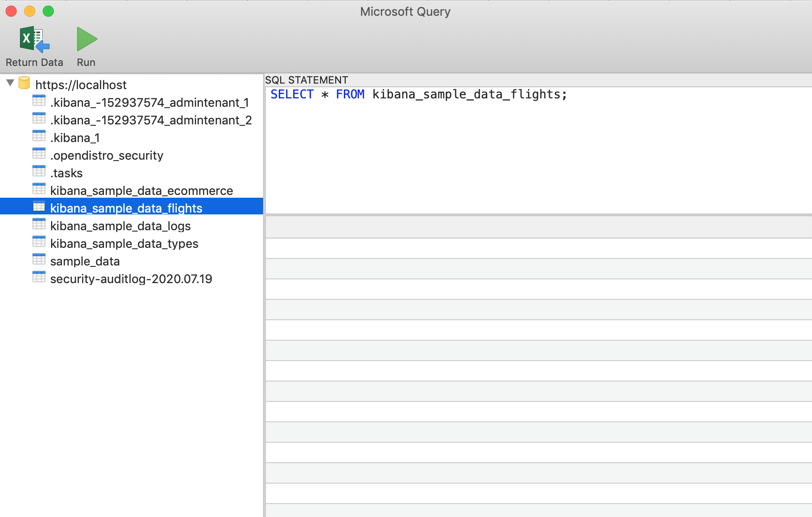The width and height of the screenshot is (812, 517).
Task: Click the Return Data label
Action: pyautogui.click(x=34, y=62)
